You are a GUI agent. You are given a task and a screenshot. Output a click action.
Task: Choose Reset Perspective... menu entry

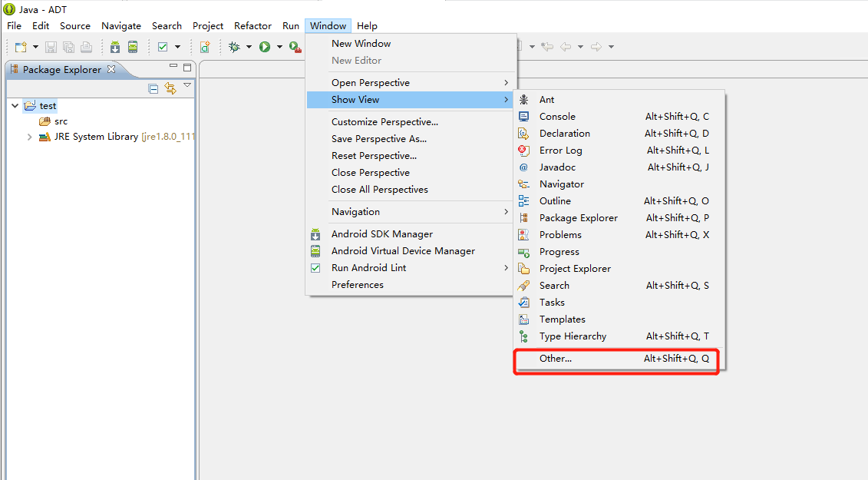coord(410,156)
